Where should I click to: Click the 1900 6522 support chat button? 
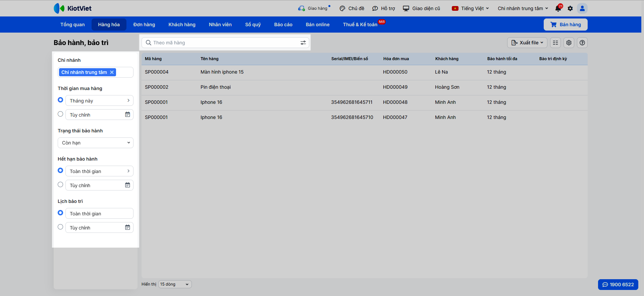pyautogui.click(x=618, y=285)
